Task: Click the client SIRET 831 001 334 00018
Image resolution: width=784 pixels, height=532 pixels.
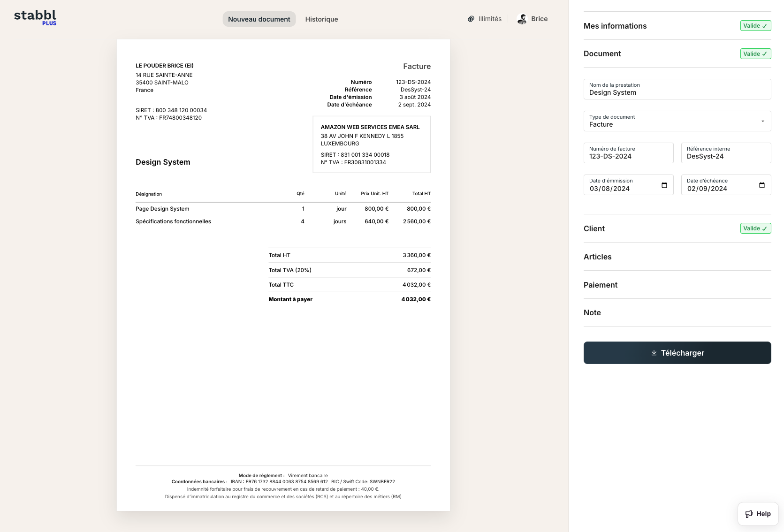Action: [x=355, y=155]
